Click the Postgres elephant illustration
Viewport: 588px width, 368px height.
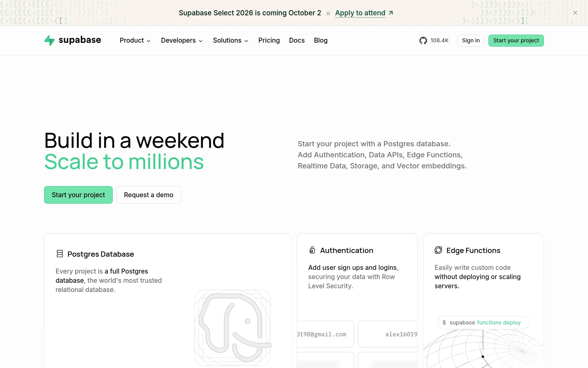point(233,328)
